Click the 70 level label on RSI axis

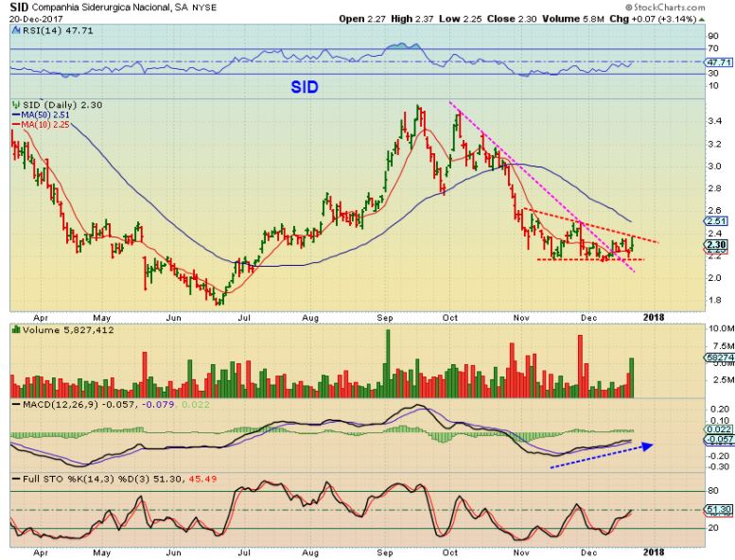[713, 49]
